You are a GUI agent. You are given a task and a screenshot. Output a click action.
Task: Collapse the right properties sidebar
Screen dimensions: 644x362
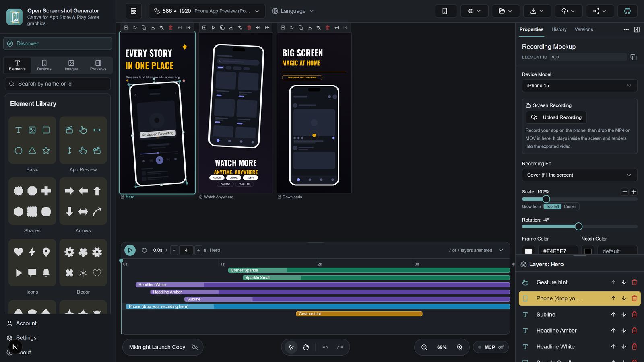point(637,29)
